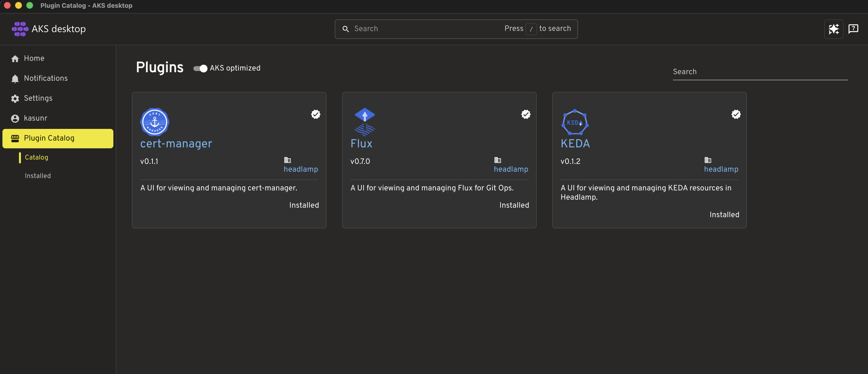Click the Flux for Git Ops description
This screenshot has width=868, height=374.
(432, 188)
